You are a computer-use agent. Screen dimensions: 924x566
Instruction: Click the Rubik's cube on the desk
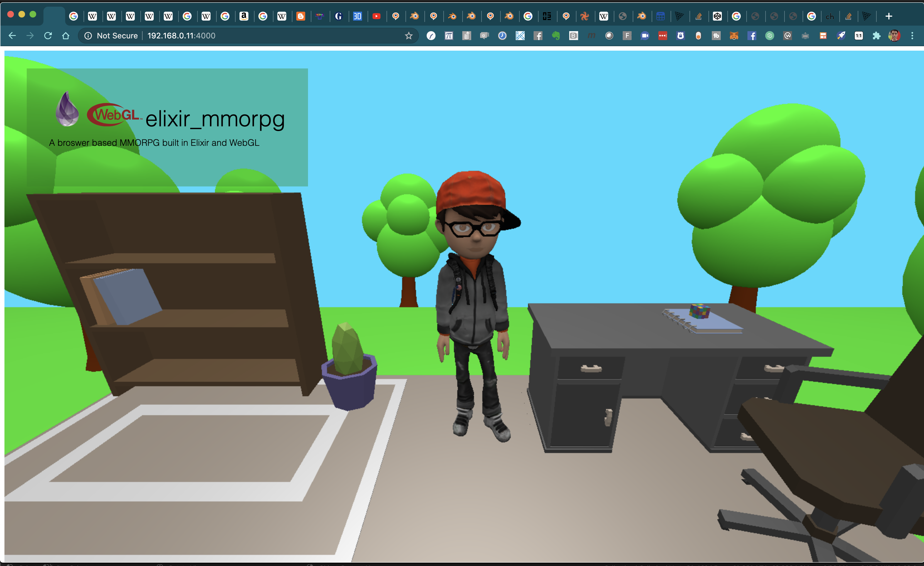(700, 311)
